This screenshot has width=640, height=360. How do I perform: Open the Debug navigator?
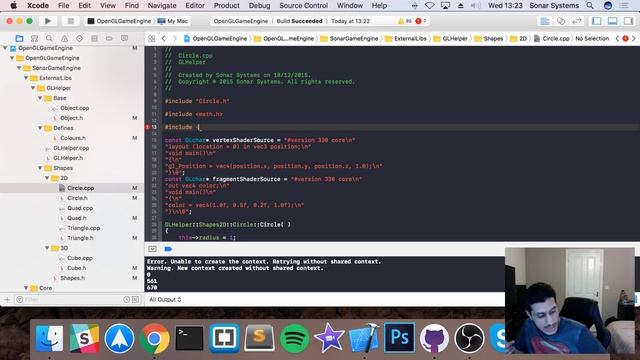pyautogui.click(x=94, y=38)
